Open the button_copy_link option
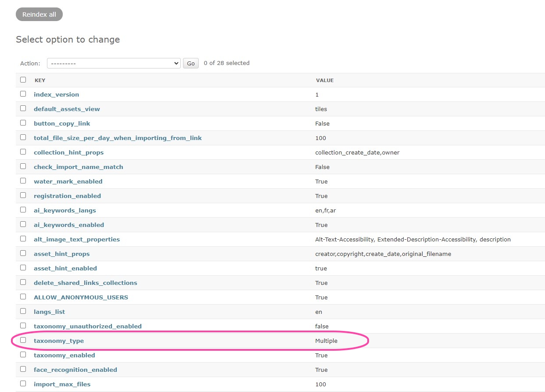 [x=62, y=123]
